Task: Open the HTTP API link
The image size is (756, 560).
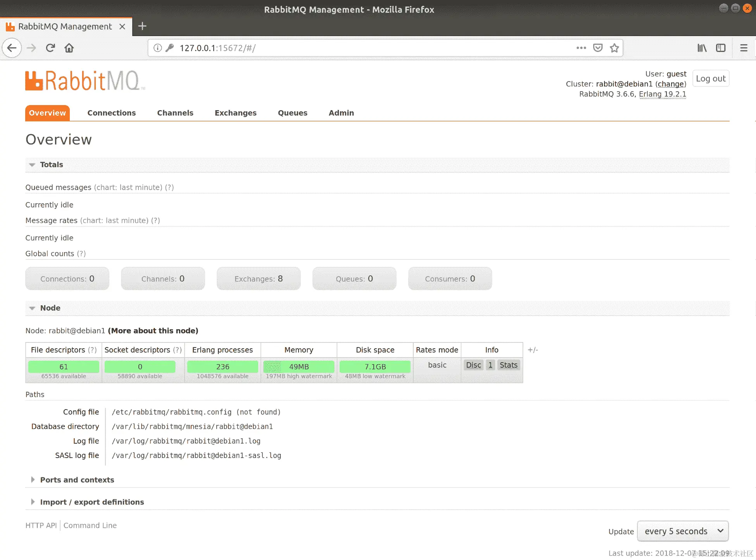Action: click(41, 526)
